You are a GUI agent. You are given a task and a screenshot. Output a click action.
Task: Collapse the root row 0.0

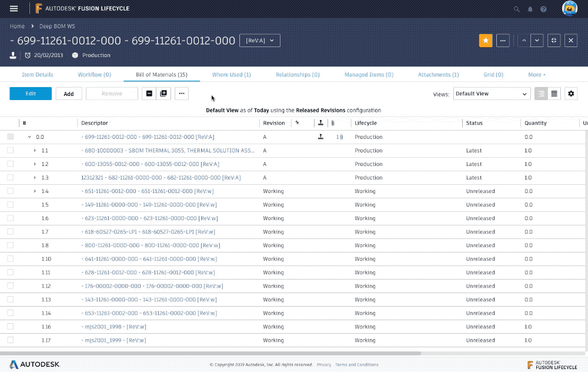pos(29,137)
